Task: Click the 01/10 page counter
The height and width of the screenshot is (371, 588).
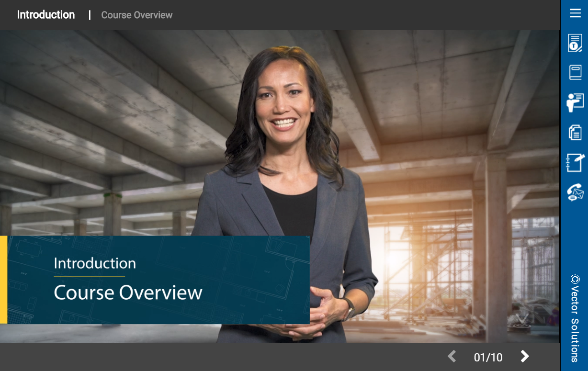Action: tap(488, 357)
